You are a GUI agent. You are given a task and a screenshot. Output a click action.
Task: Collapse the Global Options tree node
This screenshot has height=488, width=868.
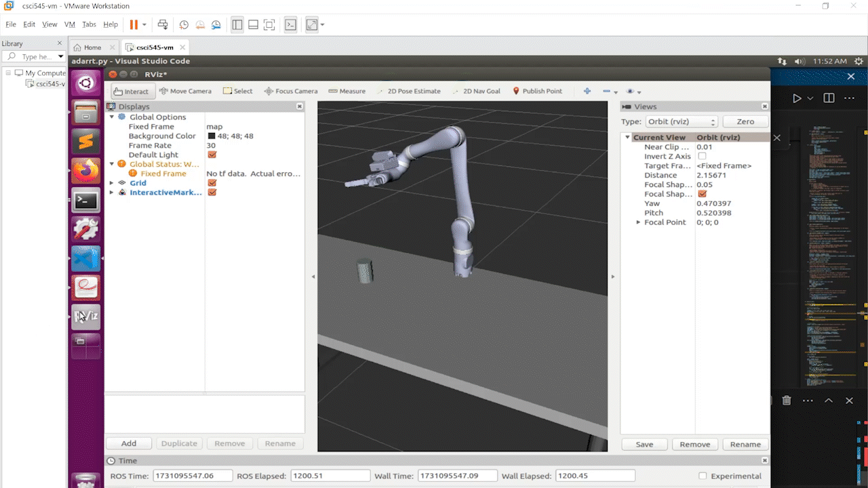(x=112, y=117)
